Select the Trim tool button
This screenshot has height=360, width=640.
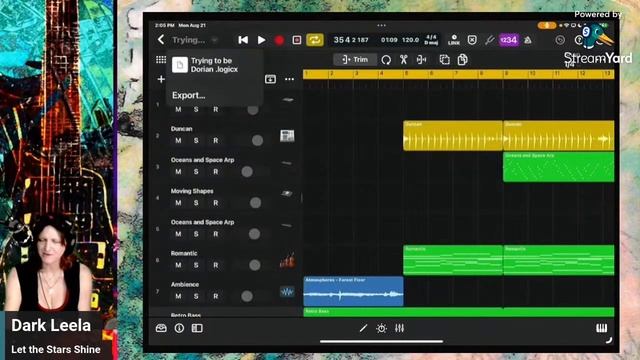tap(355, 60)
